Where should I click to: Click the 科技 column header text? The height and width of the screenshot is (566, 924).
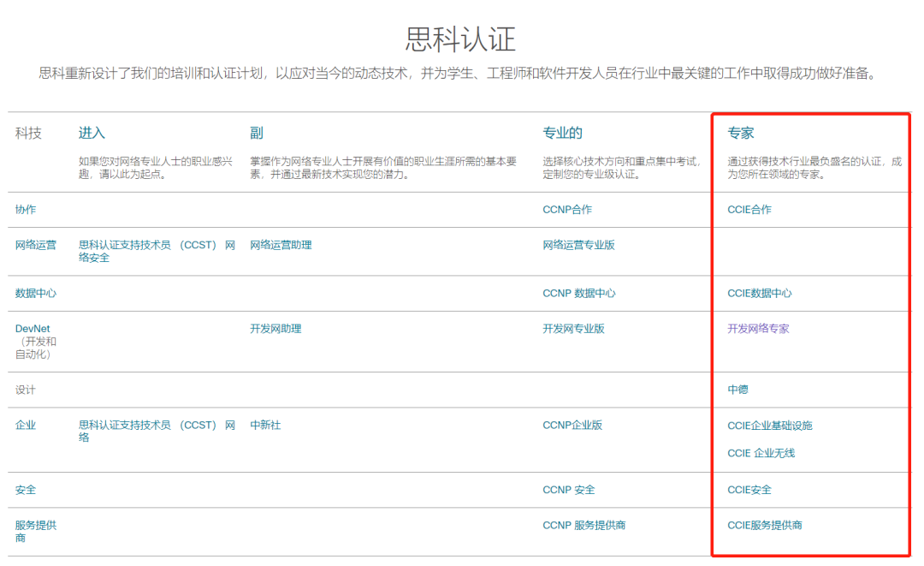click(x=28, y=134)
